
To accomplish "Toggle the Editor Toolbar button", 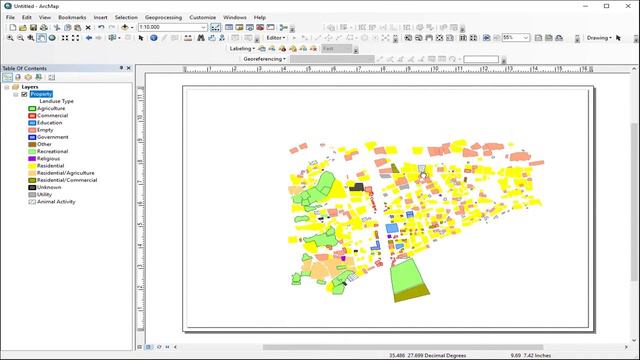I will pos(215,27).
